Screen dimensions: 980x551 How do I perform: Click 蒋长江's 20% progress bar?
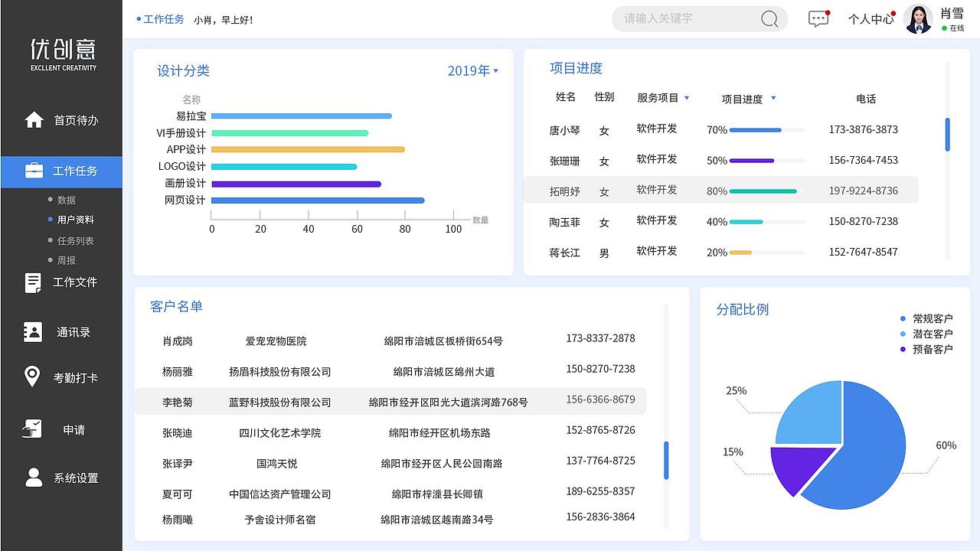[x=767, y=253]
